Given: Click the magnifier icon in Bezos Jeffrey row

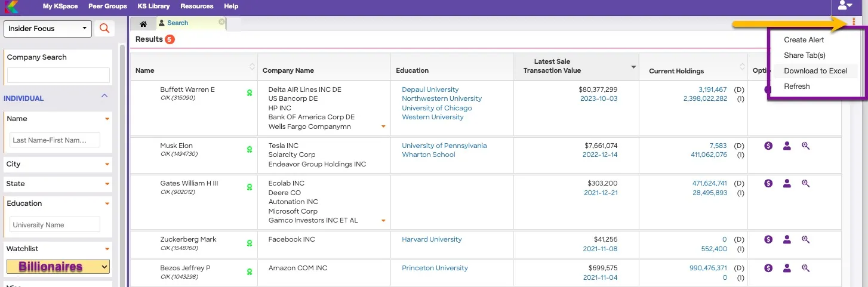Looking at the screenshot, I should (x=805, y=268).
